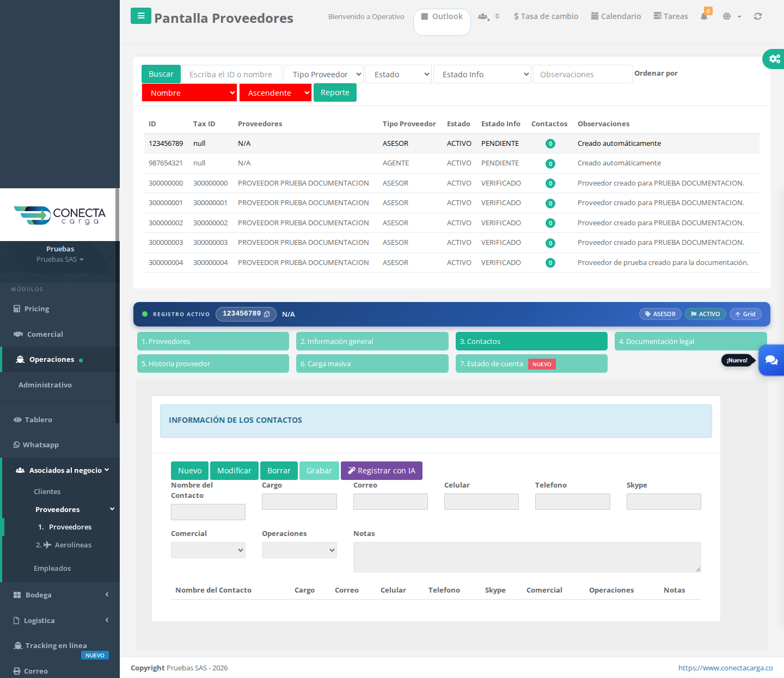The height and width of the screenshot is (678, 784).
Task: Switch to the 4. Documentación legal tab
Action: pos(691,341)
